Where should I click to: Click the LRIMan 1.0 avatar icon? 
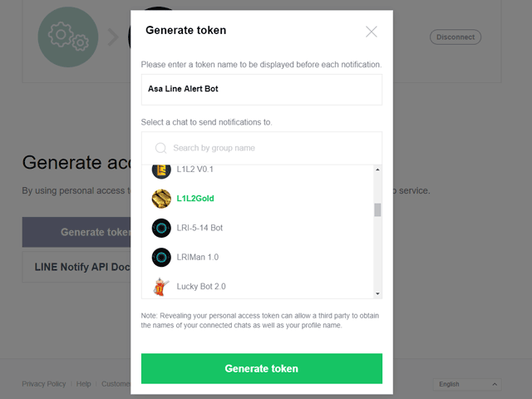[161, 257]
